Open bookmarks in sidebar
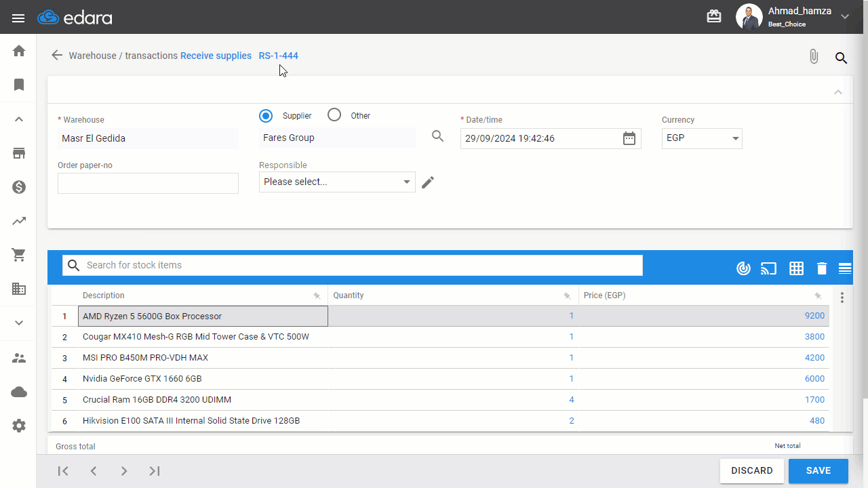 [x=19, y=85]
